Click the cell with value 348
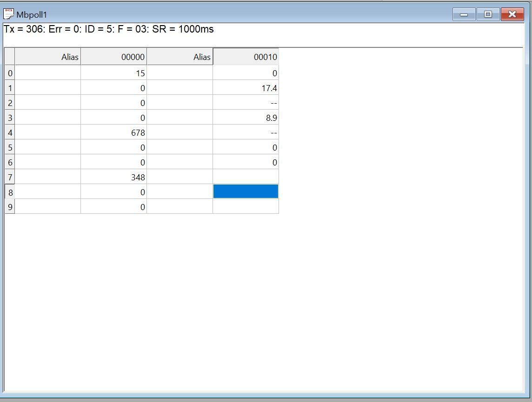The height and width of the screenshot is (402, 532). point(113,177)
